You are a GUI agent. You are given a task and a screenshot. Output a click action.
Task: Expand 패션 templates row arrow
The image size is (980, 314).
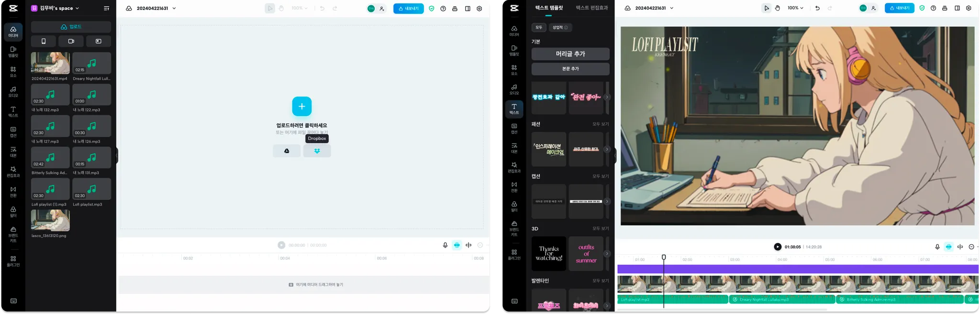pyautogui.click(x=607, y=149)
